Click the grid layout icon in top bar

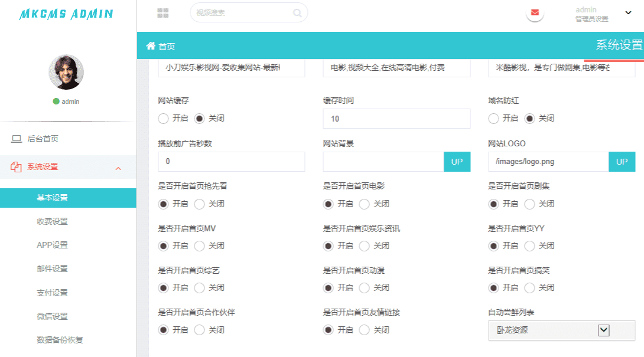(163, 13)
